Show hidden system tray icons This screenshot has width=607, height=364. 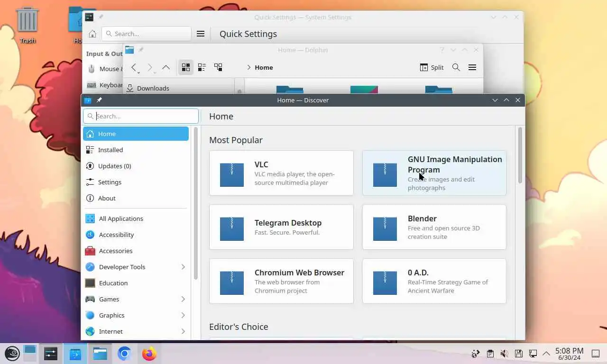point(546,354)
